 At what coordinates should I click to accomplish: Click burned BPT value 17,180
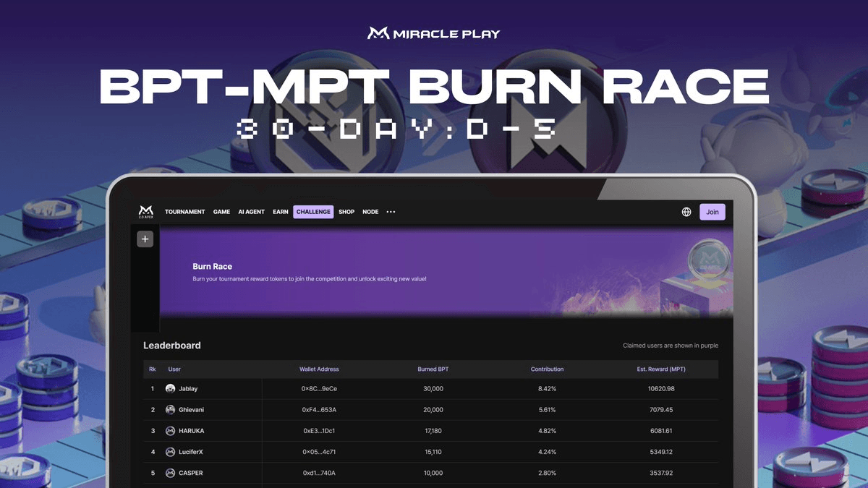(433, 431)
